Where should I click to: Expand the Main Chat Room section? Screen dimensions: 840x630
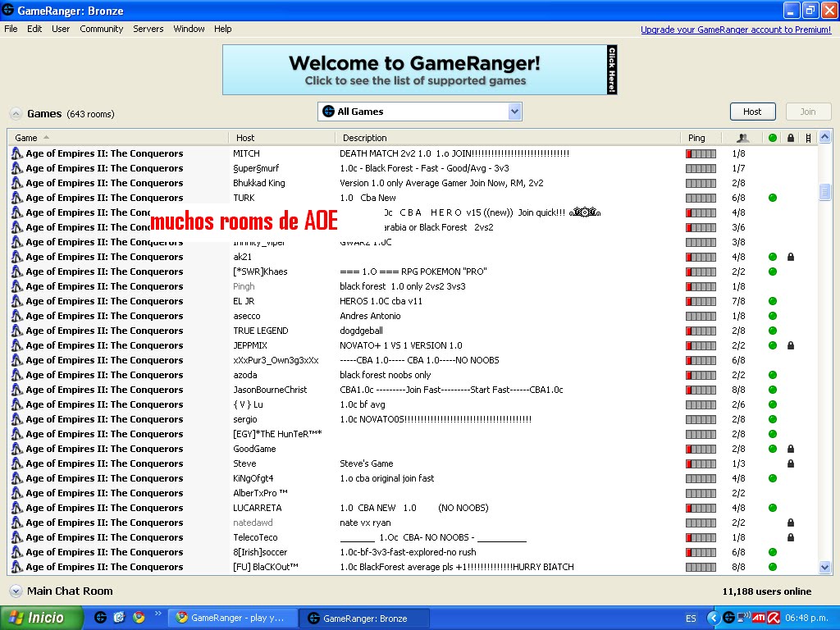[16, 591]
